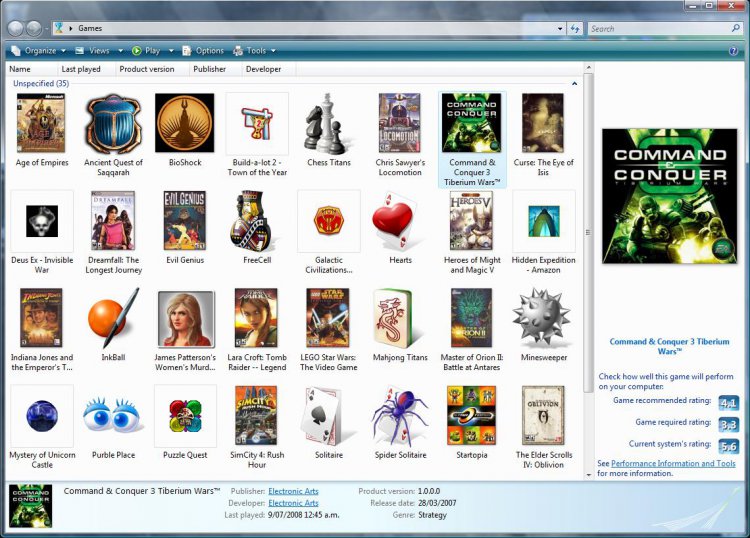This screenshot has height=538, width=750.
Task: Open game Options
Action: [204, 51]
